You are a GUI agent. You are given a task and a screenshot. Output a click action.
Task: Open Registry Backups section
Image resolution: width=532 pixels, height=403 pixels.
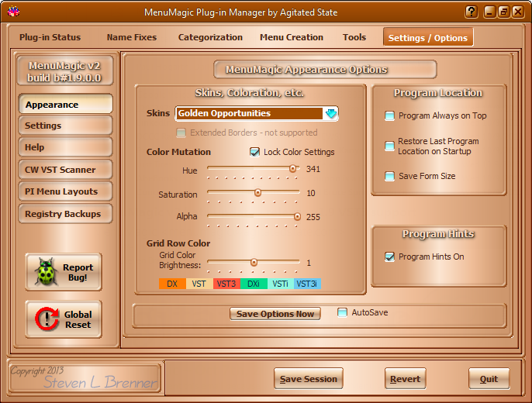tap(65, 214)
